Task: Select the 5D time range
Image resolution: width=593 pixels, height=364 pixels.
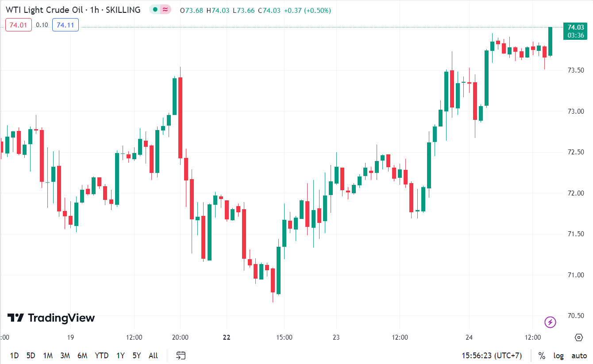Action: [x=31, y=356]
